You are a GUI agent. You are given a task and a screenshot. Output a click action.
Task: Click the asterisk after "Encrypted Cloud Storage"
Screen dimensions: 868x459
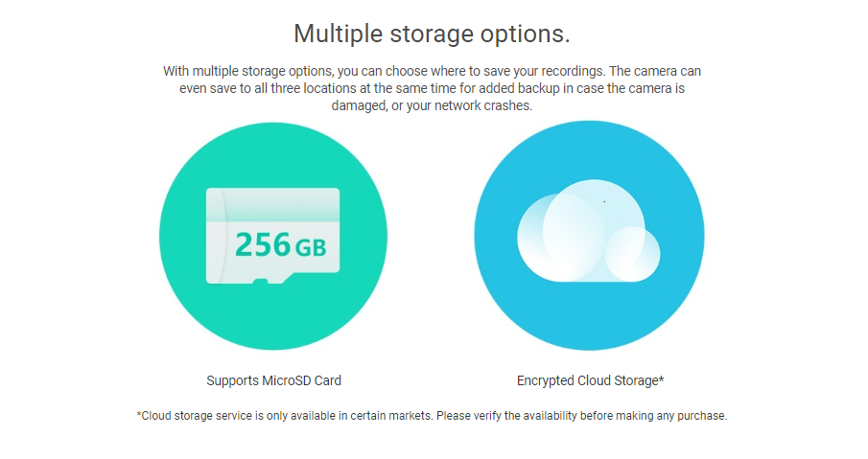coord(661,379)
